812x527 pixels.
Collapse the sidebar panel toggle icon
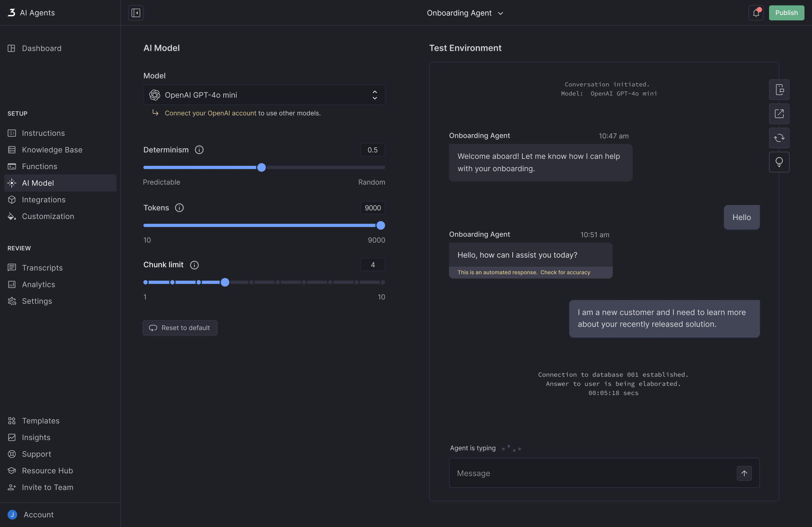[136, 13]
